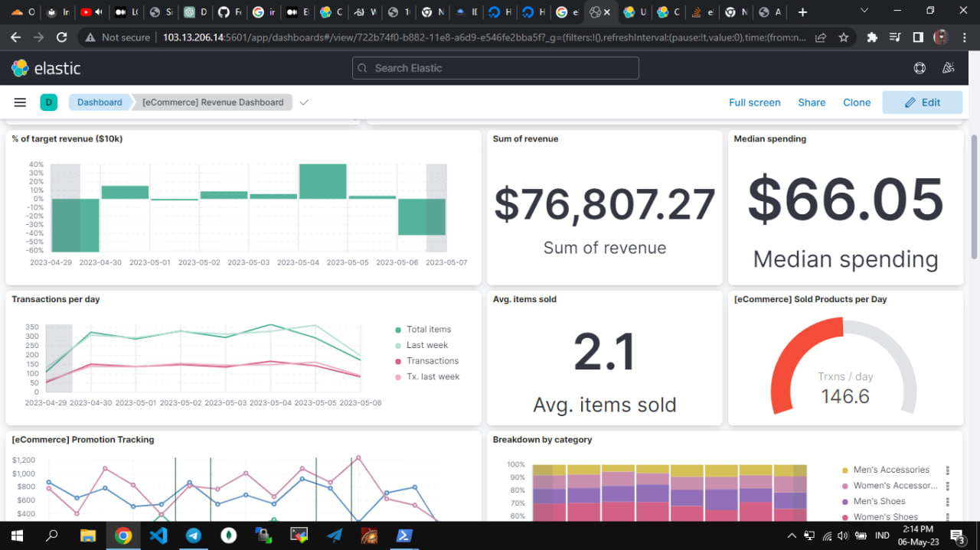This screenshot has width=980, height=550.
Task: Toggle Tx. last week legend series
Action: coord(433,376)
